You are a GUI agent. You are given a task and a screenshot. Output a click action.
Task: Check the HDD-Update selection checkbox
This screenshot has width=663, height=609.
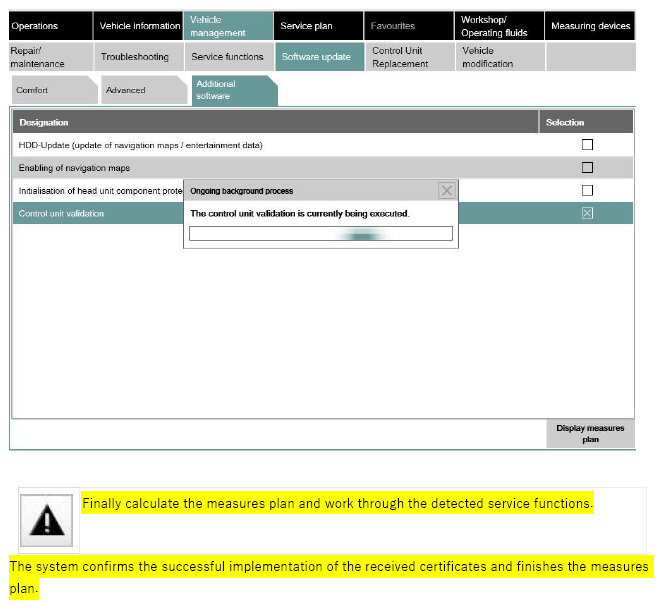tap(587, 145)
